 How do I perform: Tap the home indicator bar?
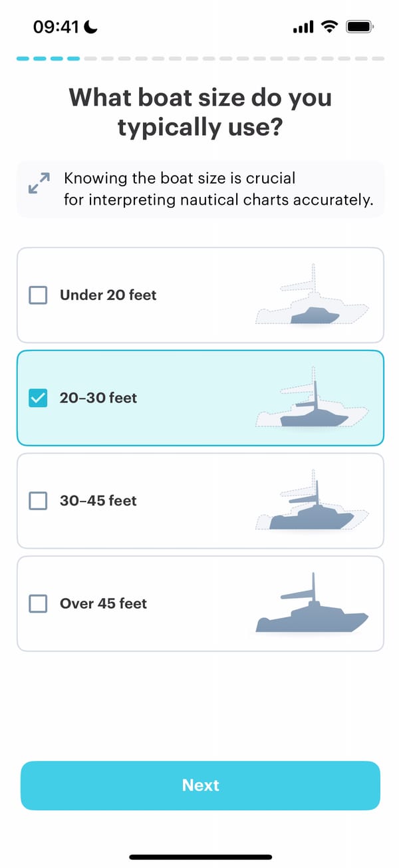point(200,857)
